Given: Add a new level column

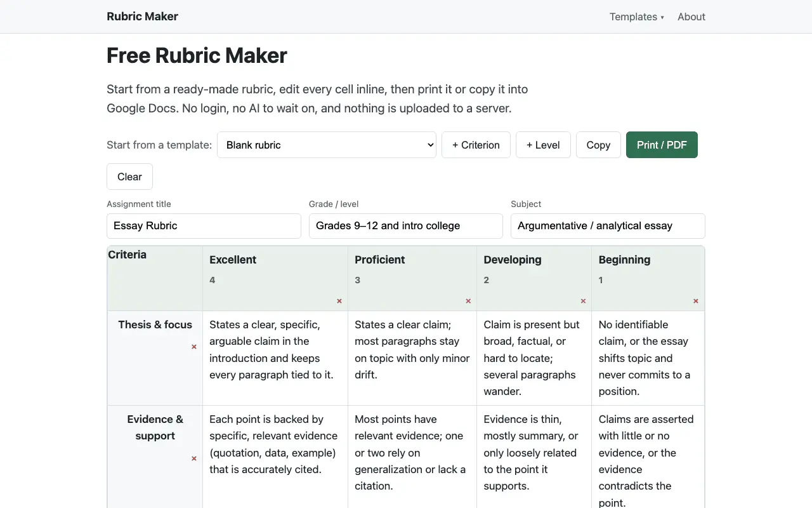Looking at the screenshot, I should [543, 145].
